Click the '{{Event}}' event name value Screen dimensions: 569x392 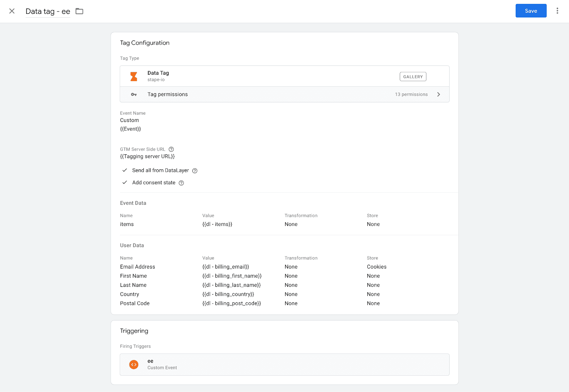(x=131, y=129)
